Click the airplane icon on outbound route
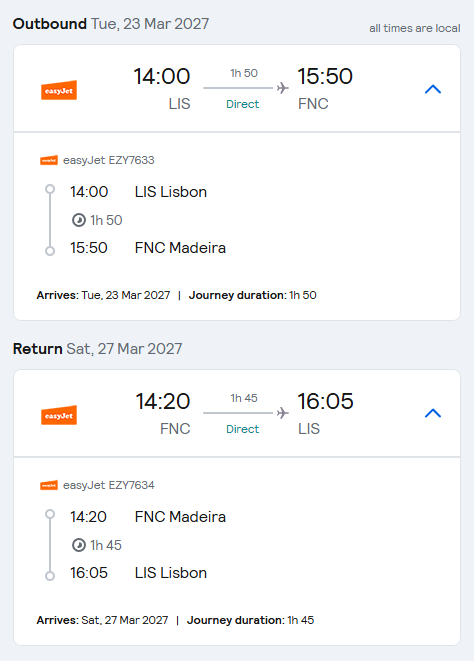This screenshot has height=661, width=474. (x=283, y=88)
